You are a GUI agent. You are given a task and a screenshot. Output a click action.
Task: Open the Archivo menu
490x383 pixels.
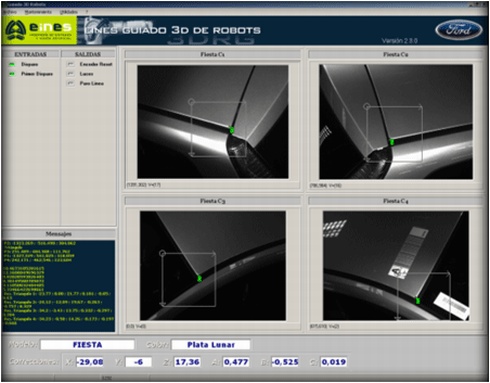pyautogui.click(x=9, y=12)
